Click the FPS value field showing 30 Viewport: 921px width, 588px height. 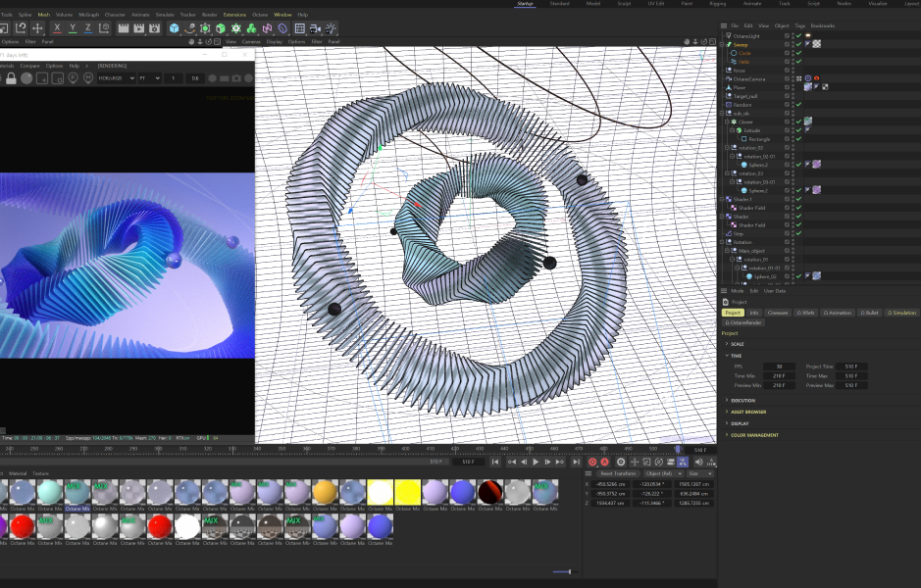[779, 367]
